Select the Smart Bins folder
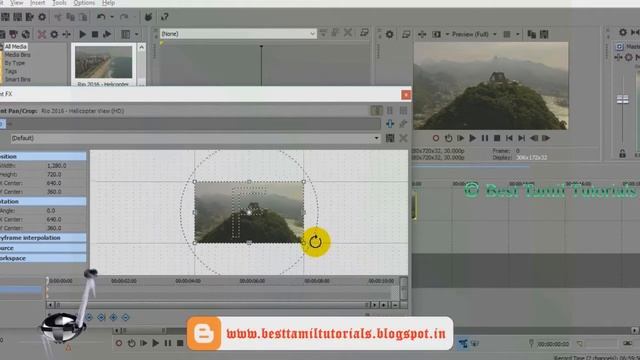The image size is (640, 360). pos(18,79)
